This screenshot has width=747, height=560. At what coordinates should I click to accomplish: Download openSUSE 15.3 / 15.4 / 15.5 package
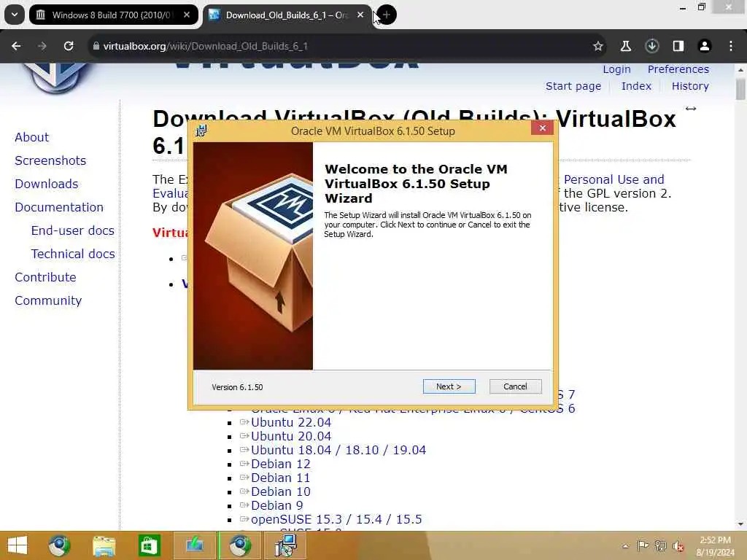click(336, 519)
